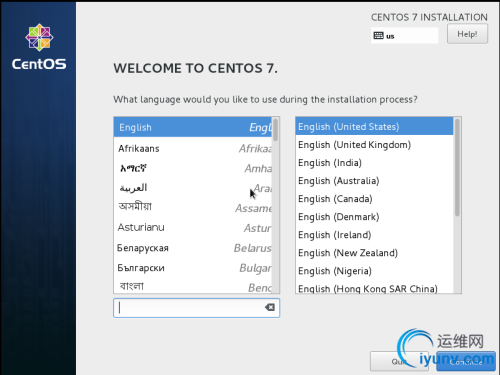The image size is (500, 375).
Task: Click the clear icon in search field
Action: click(270, 307)
